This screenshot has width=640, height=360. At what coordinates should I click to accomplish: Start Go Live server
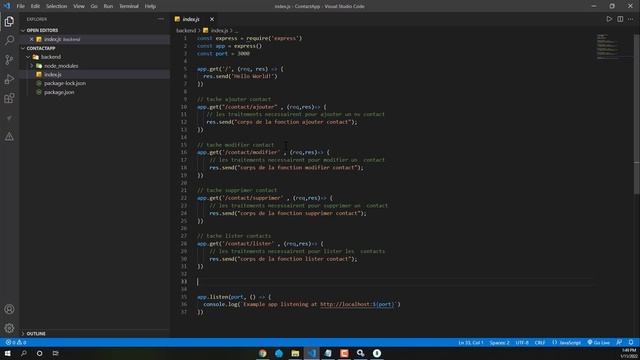click(x=598, y=342)
